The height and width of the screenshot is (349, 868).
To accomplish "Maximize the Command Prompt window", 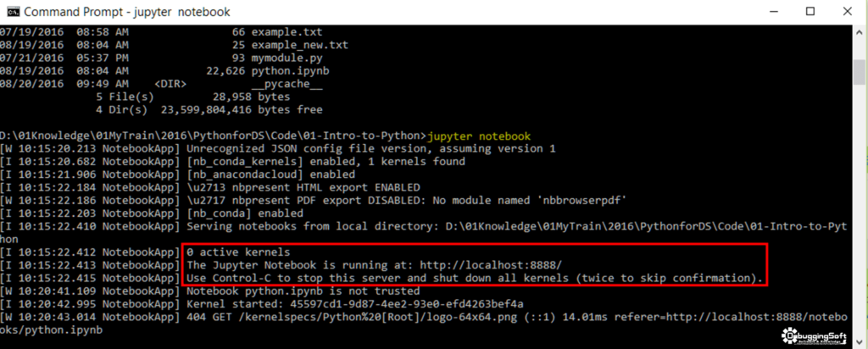I will tap(810, 12).
